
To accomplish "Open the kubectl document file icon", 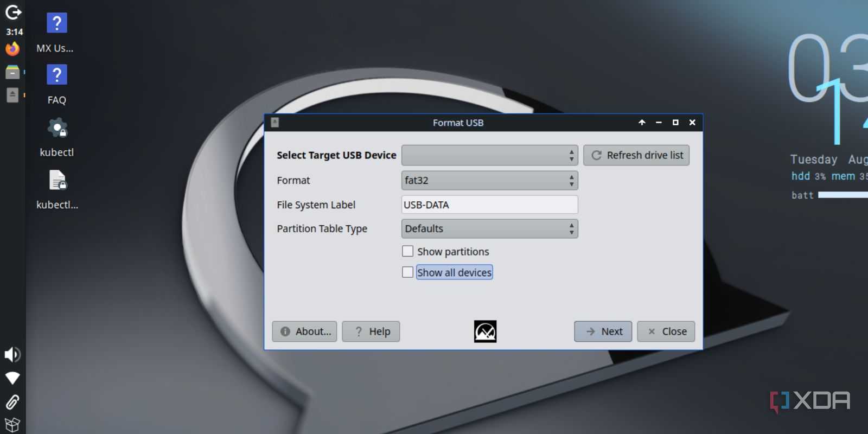I will point(57,180).
